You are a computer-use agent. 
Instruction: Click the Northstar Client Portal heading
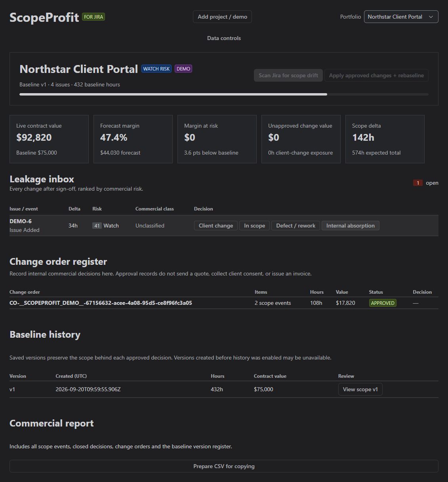click(x=78, y=69)
